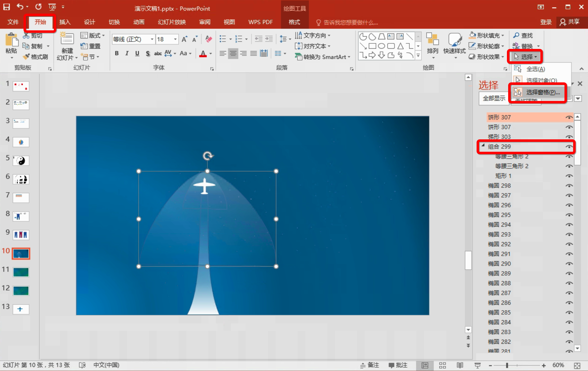Switch to the 插入 Insert tab
This screenshot has width=588, height=371.
[x=65, y=22]
